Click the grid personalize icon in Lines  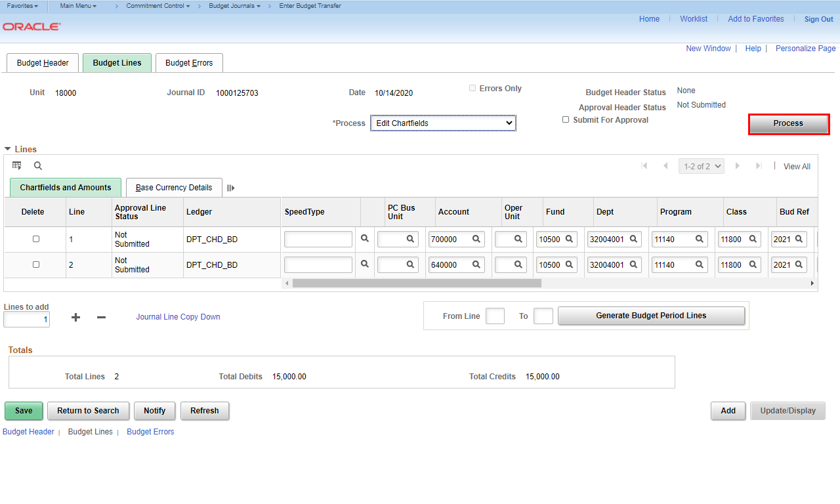pos(17,166)
